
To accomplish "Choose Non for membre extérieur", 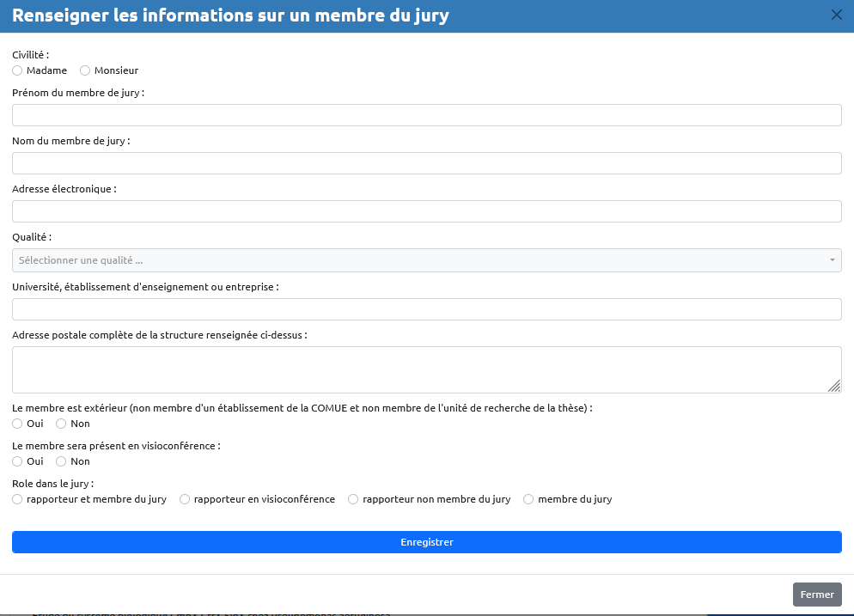I will (x=61, y=424).
